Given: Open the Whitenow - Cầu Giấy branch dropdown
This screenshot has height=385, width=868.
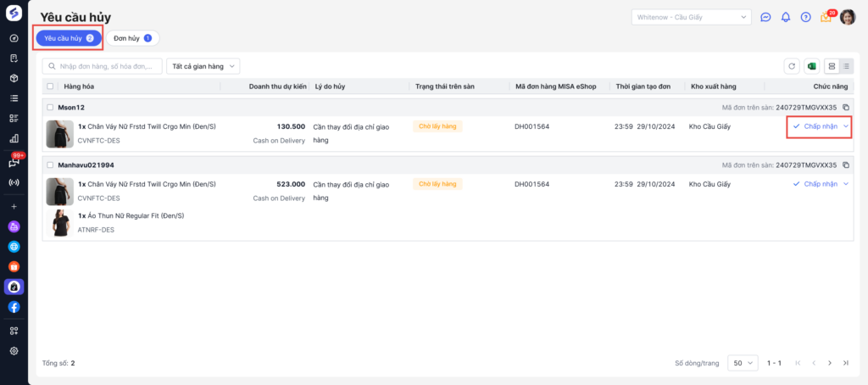Looking at the screenshot, I should (692, 17).
